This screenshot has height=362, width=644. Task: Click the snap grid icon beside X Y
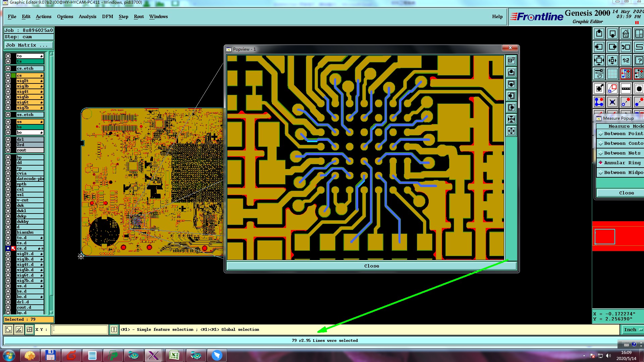[30, 330]
